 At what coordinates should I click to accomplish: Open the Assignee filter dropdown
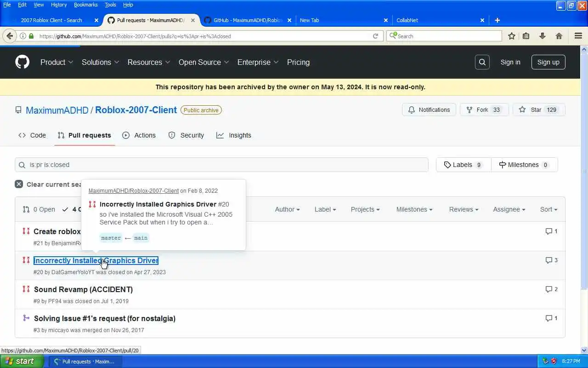pyautogui.click(x=509, y=209)
